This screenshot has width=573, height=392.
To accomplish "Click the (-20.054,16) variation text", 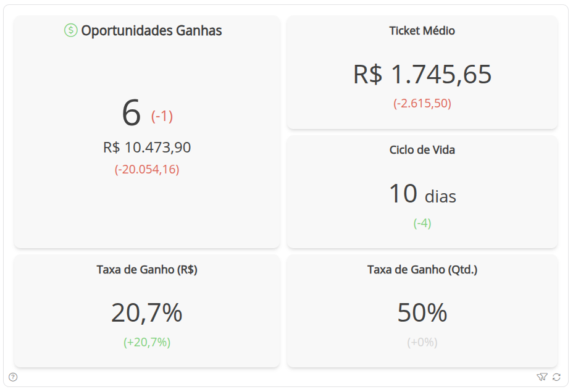I will [x=147, y=170].
